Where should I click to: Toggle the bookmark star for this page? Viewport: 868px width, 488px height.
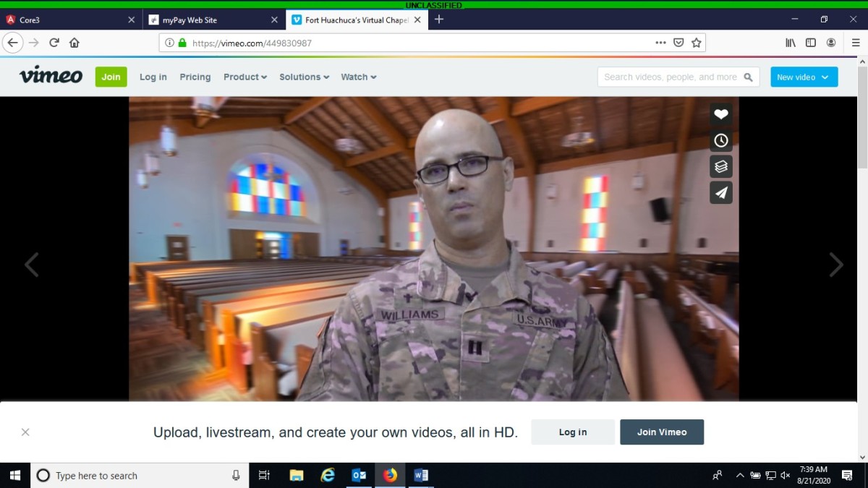[696, 43]
